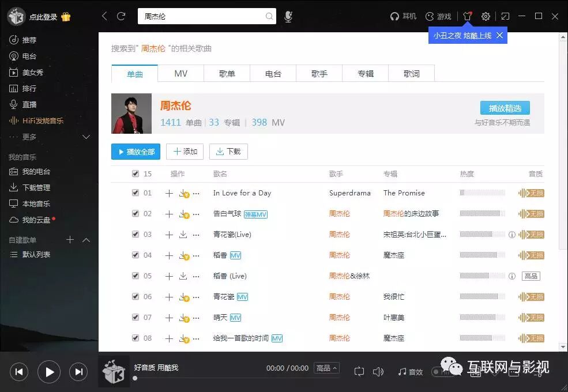This screenshot has width=568, height=392.
Task: Uncheck song 06 青花瓷
Action: tap(136, 296)
